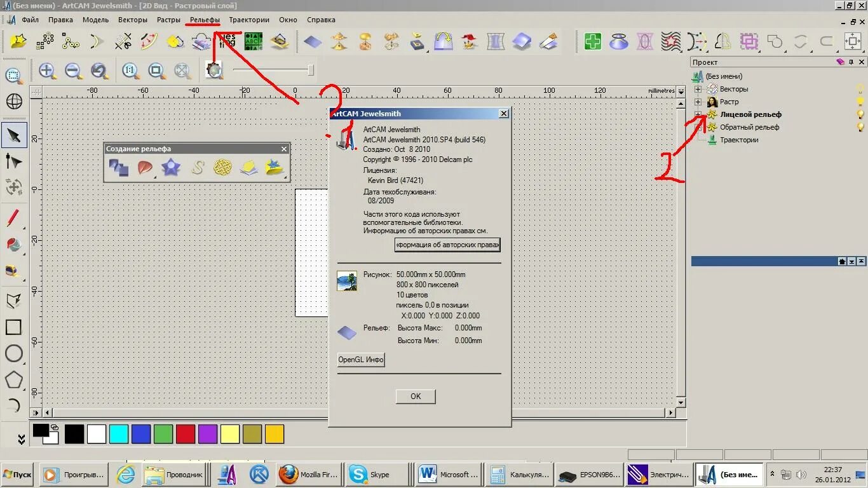Open the Правка menu
This screenshot has width=868, height=488.
point(60,20)
